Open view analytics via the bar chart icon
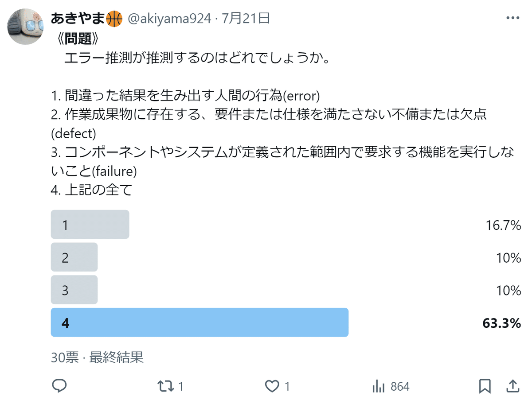The height and width of the screenshot is (400, 532). [x=379, y=386]
